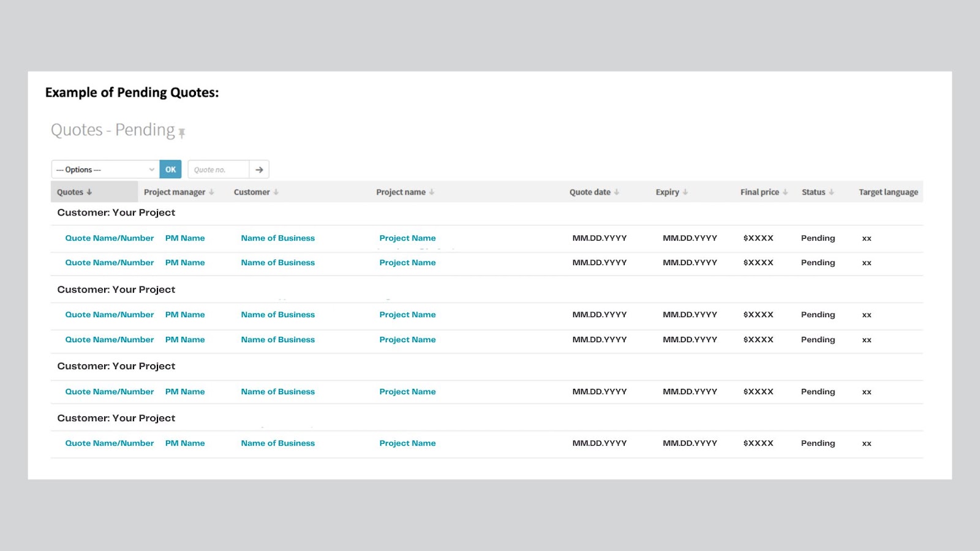Screen dimensions: 980x551
Task: Sort by Project manager column arrow
Action: tap(211, 192)
